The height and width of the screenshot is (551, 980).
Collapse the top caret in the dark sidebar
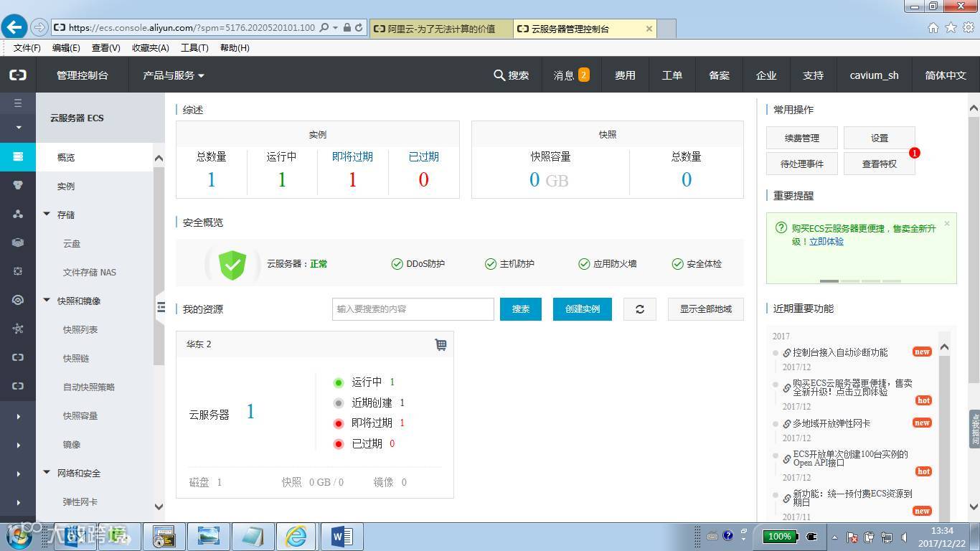pyautogui.click(x=18, y=128)
